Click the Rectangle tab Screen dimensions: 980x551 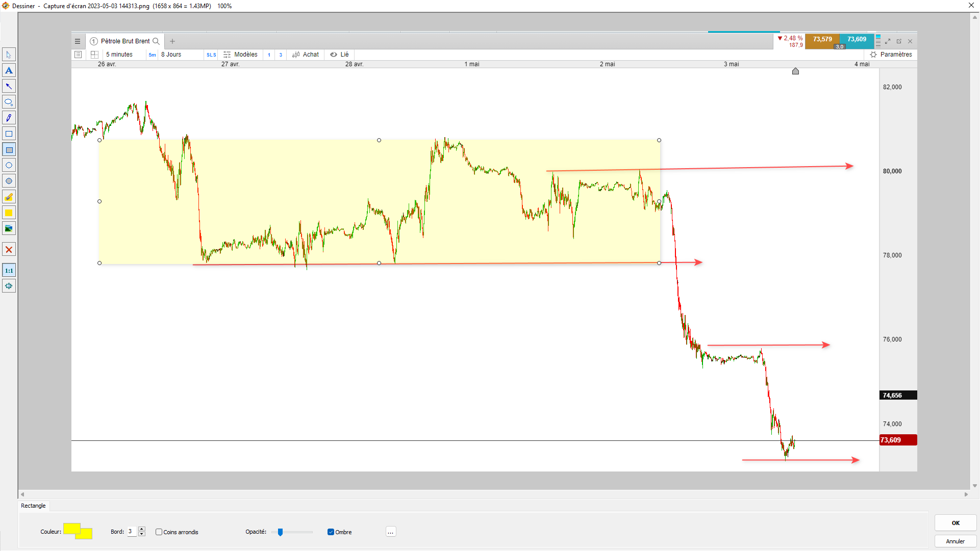[x=33, y=506]
